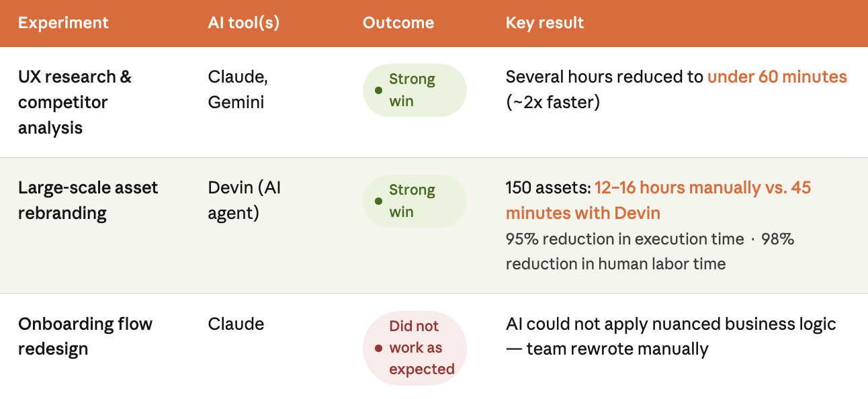Select "UX research & competitor analysis" experiment cell
Viewport: 868px width, 399px height.
[75, 102]
